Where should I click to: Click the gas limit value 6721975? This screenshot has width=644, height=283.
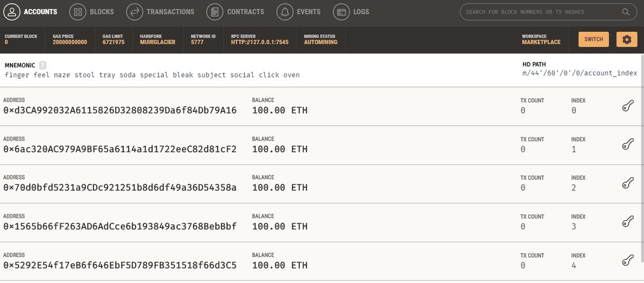coord(113,42)
